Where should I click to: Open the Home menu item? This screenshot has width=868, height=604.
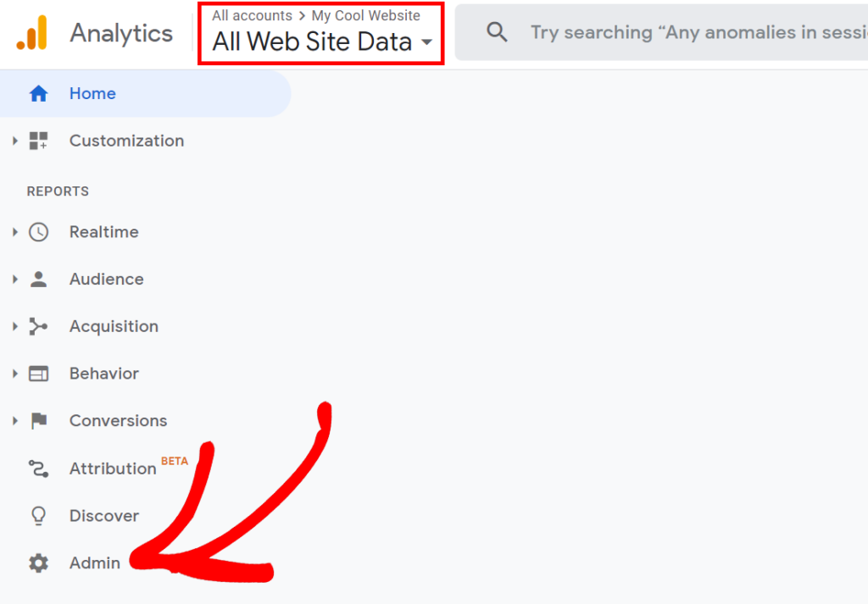tap(92, 93)
